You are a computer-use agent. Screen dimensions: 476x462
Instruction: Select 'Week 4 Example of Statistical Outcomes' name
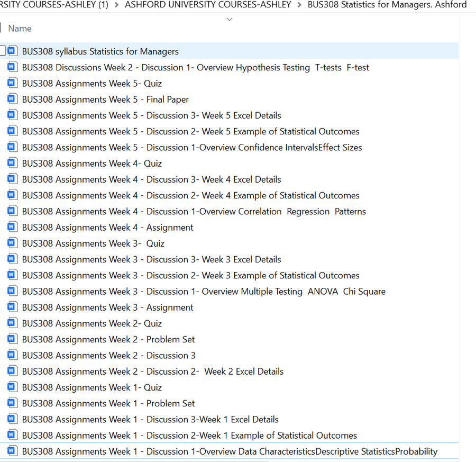(x=190, y=196)
